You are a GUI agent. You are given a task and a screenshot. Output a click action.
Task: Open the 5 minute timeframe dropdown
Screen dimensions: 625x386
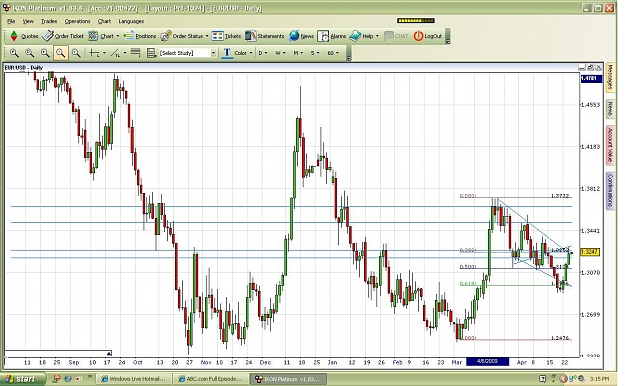[x=315, y=53]
